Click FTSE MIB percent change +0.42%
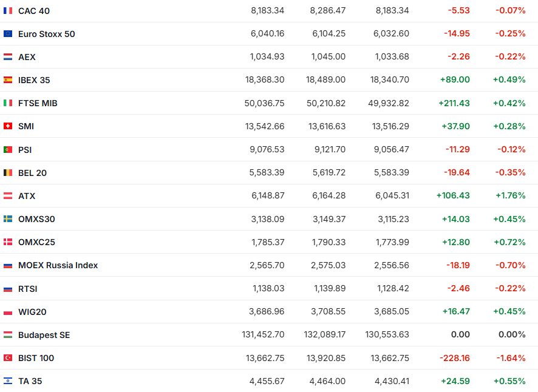The image size is (538, 392). click(509, 103)
